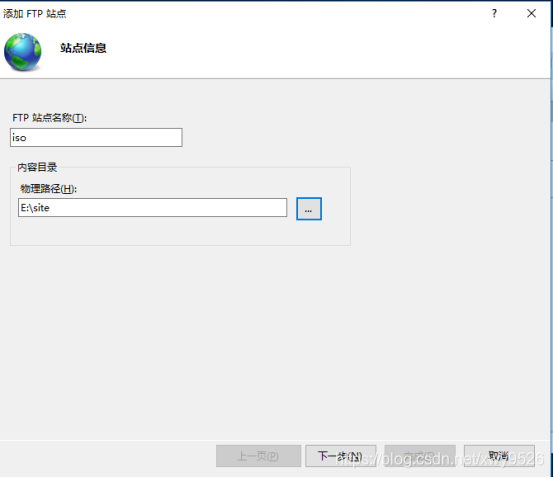
Task: Open folder browser with the ellipsis button
Action: 309,209
